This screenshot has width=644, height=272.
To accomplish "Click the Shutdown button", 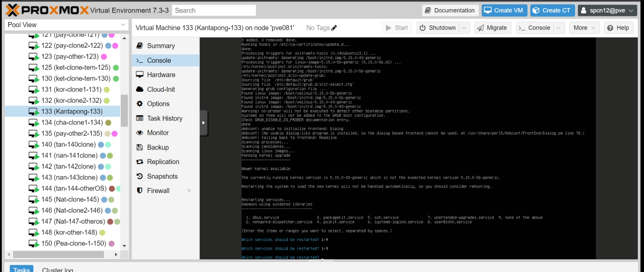I will [438, 28].
